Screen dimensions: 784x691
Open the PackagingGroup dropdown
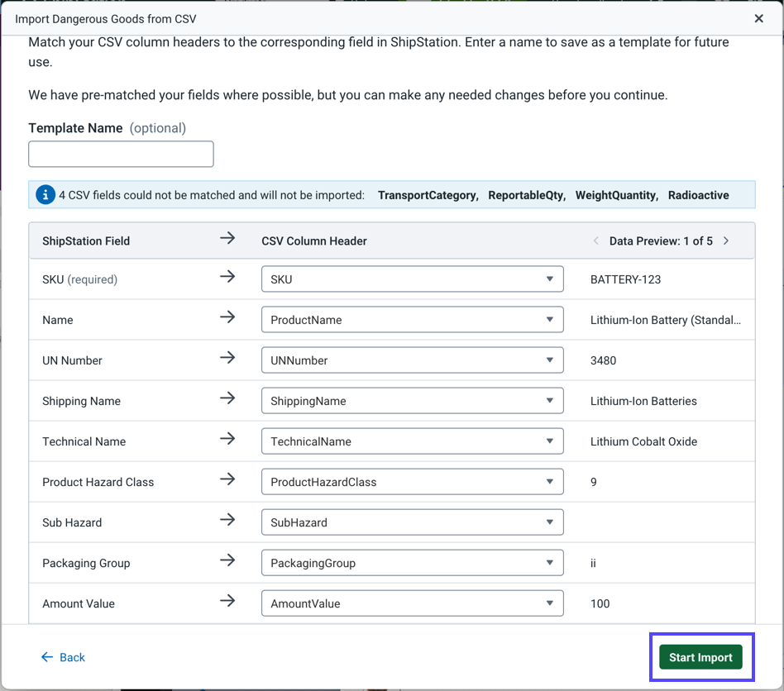click(x=412, y=563)
